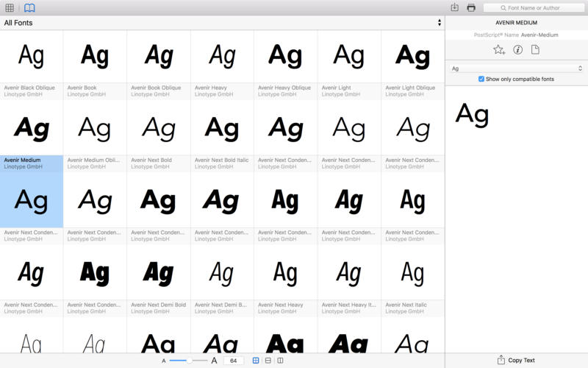Click the large Ag sample in the detail panel
Screen dimensions: 588x368
[x=472, y=115]
